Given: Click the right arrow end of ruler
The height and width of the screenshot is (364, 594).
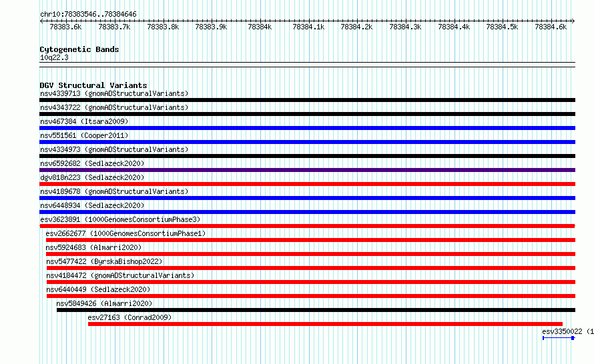Looking at the screenshot, I should 573,21.
